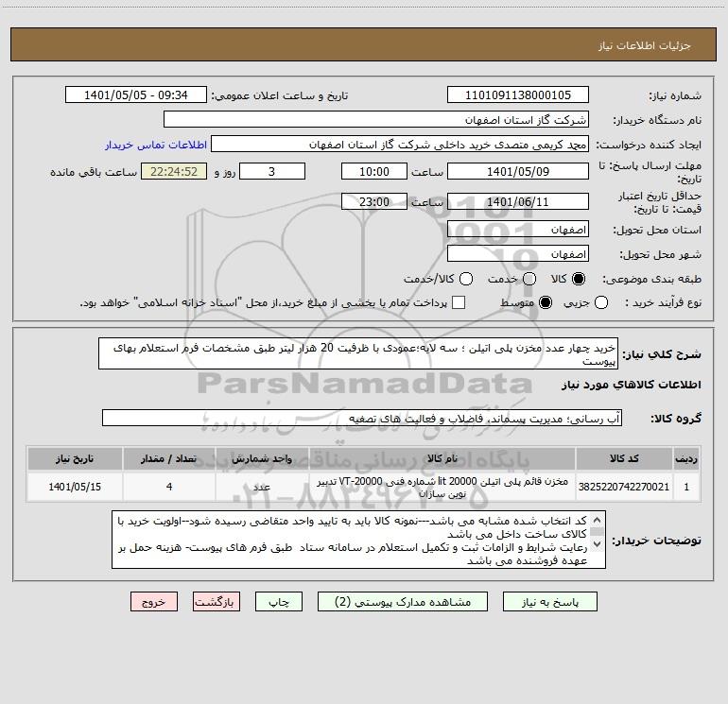Click the goods group field آب رسانی

click(362, 418)
